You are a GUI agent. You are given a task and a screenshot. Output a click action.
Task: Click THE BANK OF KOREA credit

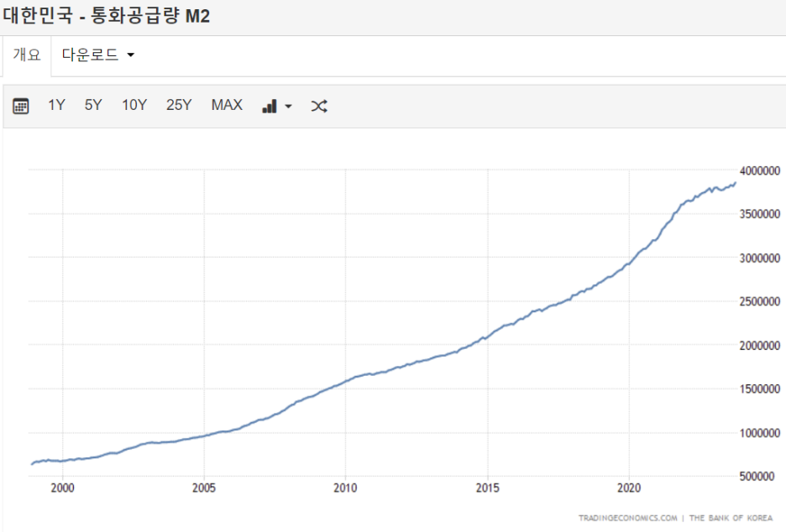731,518
